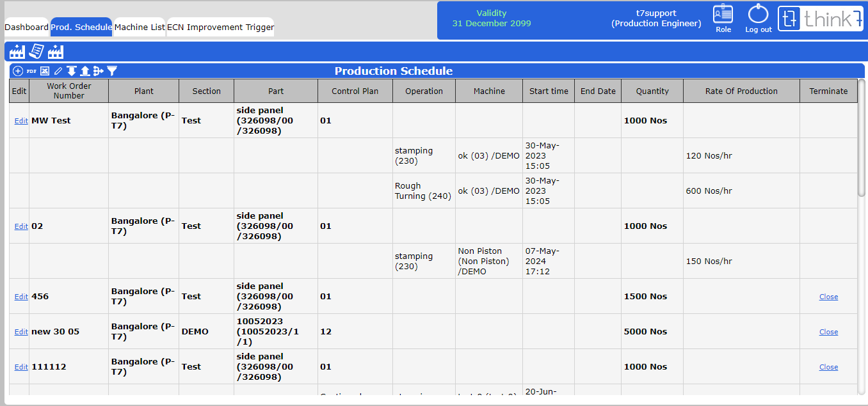Image resolution: width=868 pixels, height=406 pixels.
Task: Click the think7 logo
Action: (x=820, y=19)
